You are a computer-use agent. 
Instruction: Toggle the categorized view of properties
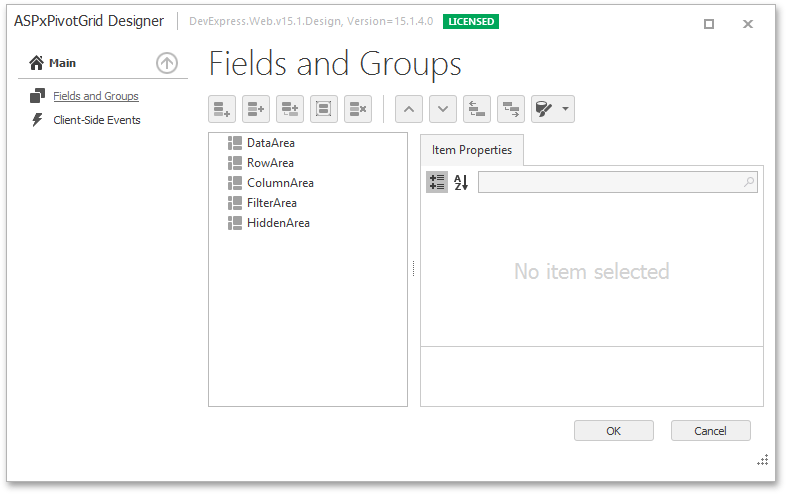pos(437,182)
